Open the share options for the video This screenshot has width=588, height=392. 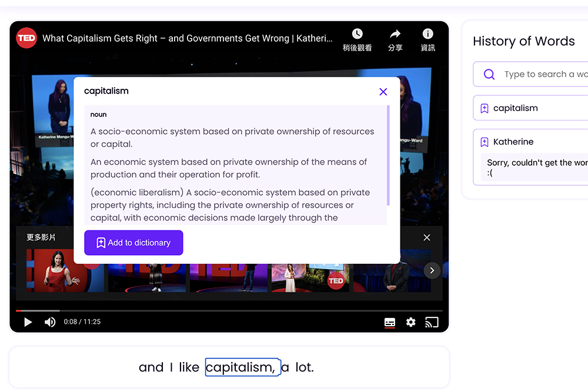pyautogui.click(x=395, y=33)
